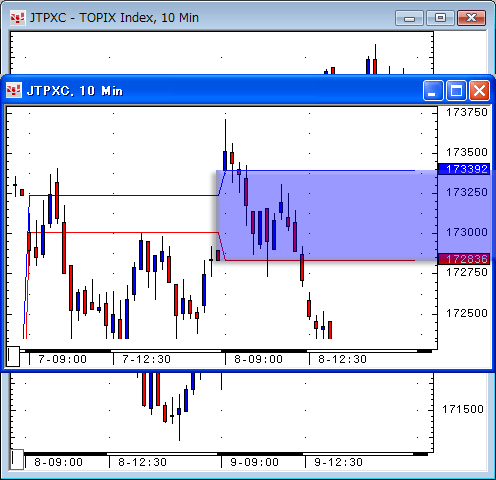Click 9-09:00 time label in TOPIX window
The width and height of the screenshot is (496, 480).
[254, 462]
